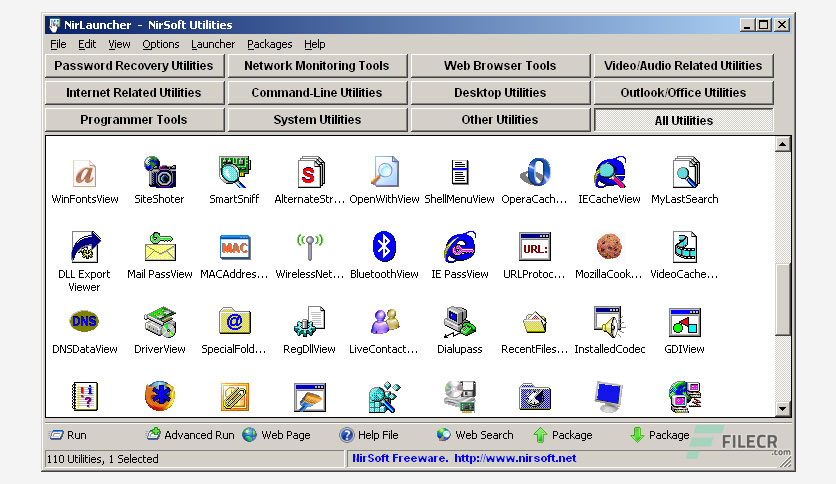Show Other Utilities category

500,120
